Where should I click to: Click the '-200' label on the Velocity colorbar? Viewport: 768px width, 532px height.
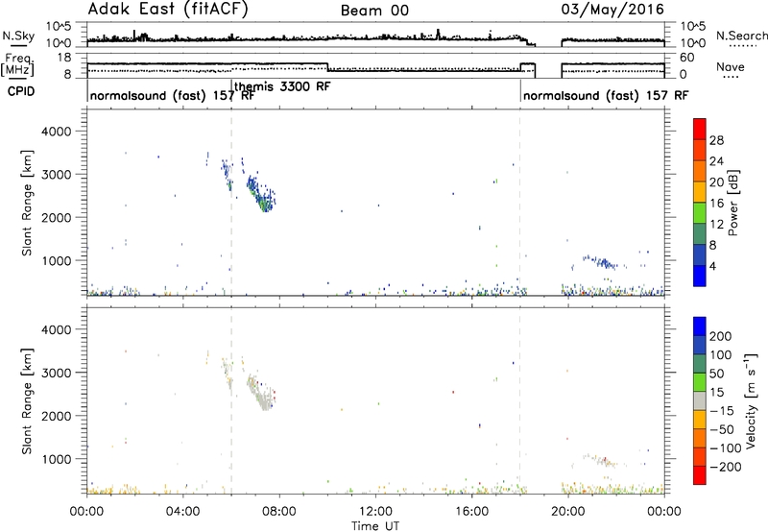point(725,467)
